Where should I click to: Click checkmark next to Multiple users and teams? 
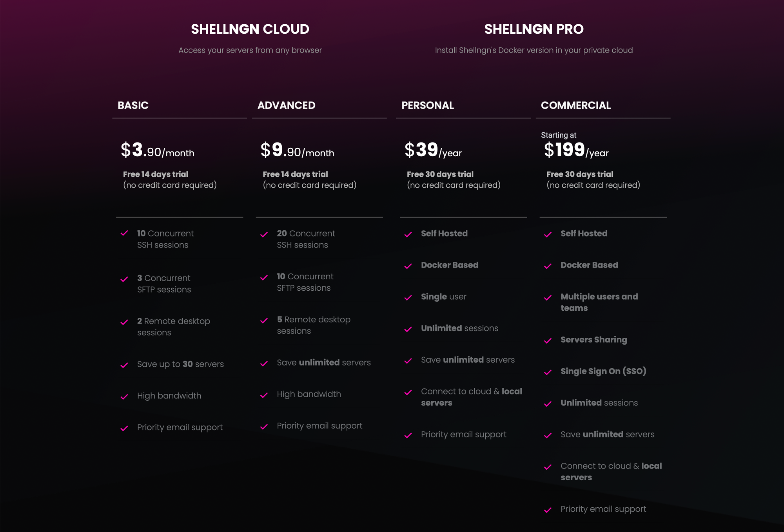tap(548, 298)
